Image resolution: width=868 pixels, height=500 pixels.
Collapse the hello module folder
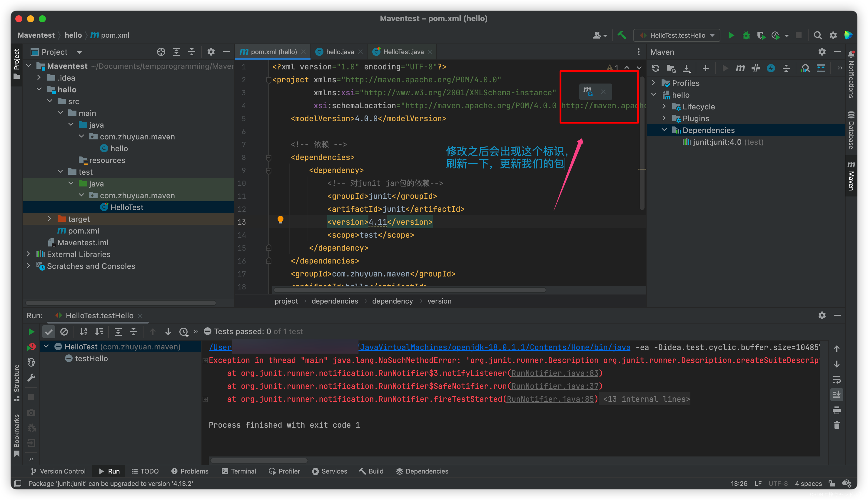point(39,89)
